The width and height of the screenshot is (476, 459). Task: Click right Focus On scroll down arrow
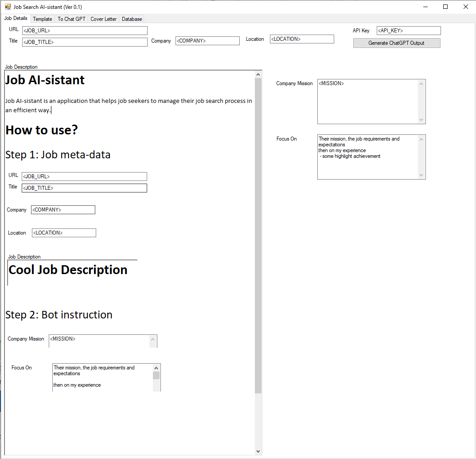click(x=421, y=175)
